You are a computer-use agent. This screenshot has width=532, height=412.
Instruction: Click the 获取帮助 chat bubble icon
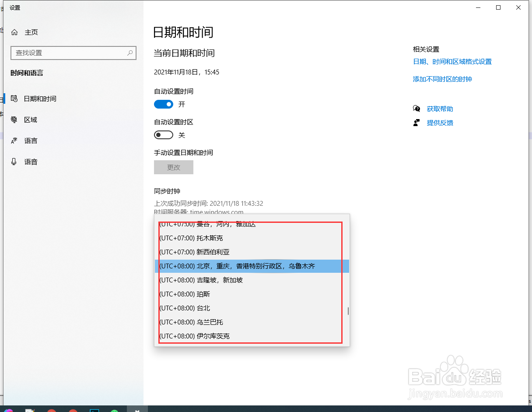(416, 109)
